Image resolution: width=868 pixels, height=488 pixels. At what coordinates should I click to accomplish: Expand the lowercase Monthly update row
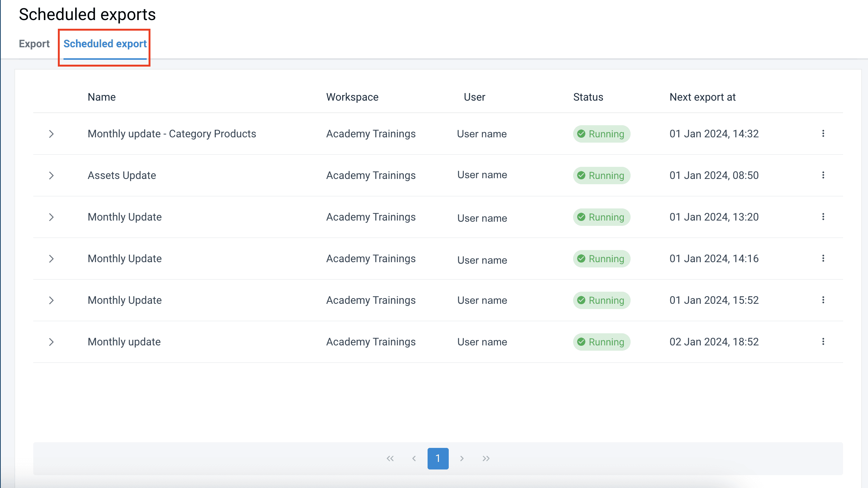click(x=51, y=342)
